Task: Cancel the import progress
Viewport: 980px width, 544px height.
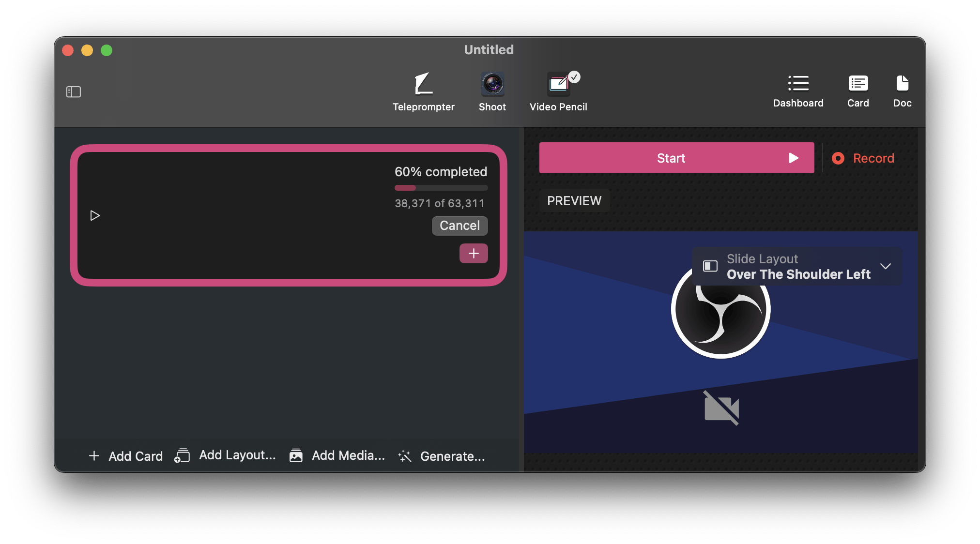Action: click(459, 226)
